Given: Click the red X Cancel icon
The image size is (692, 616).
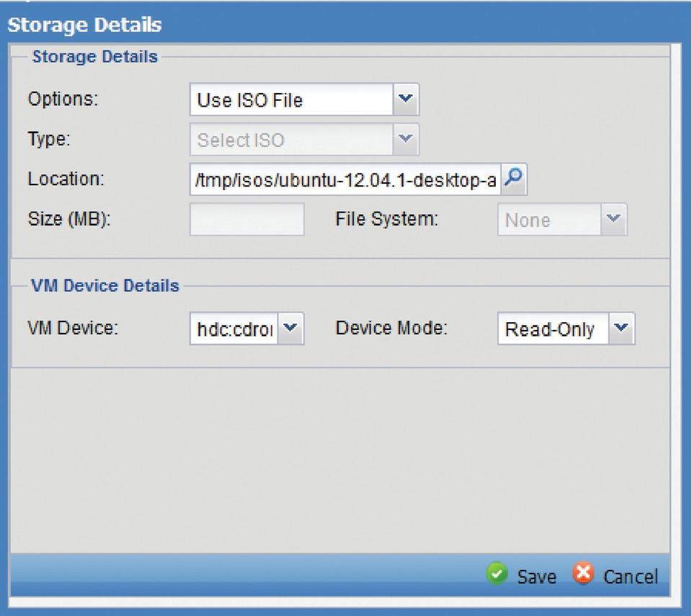Looking at the screenshot, I should (583, 575).
